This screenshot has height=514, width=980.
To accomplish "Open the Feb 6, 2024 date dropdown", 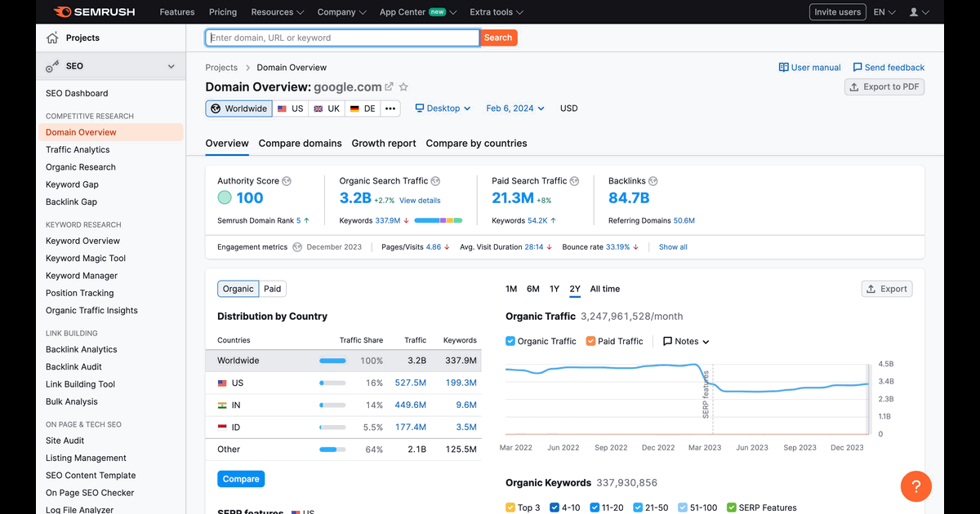I will tap(515, 109).
